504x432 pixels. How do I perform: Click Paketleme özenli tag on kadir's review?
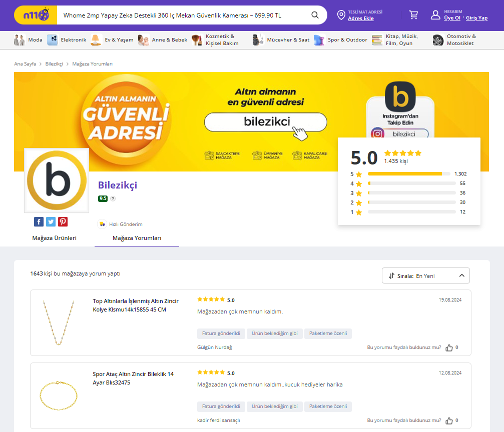pos(328,406)
